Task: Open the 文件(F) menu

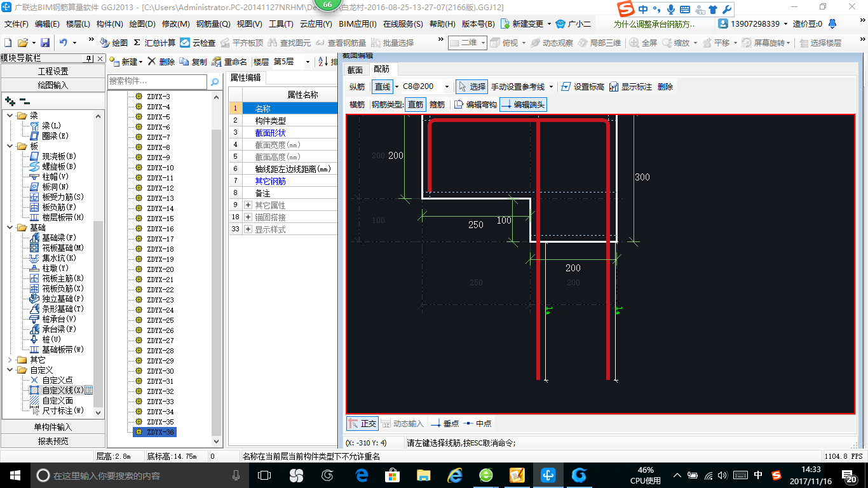Action: [17, 24]
